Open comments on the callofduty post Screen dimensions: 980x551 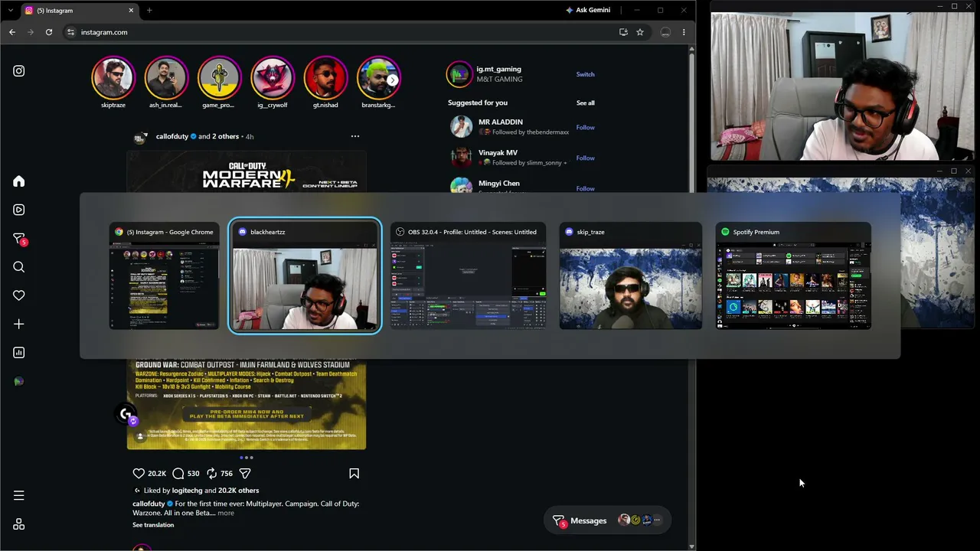point(178,474)
